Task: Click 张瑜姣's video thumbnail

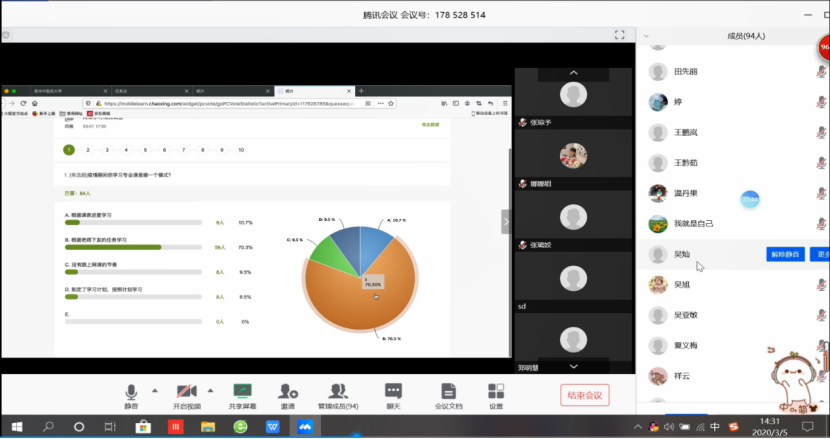Action: [572, 218]
